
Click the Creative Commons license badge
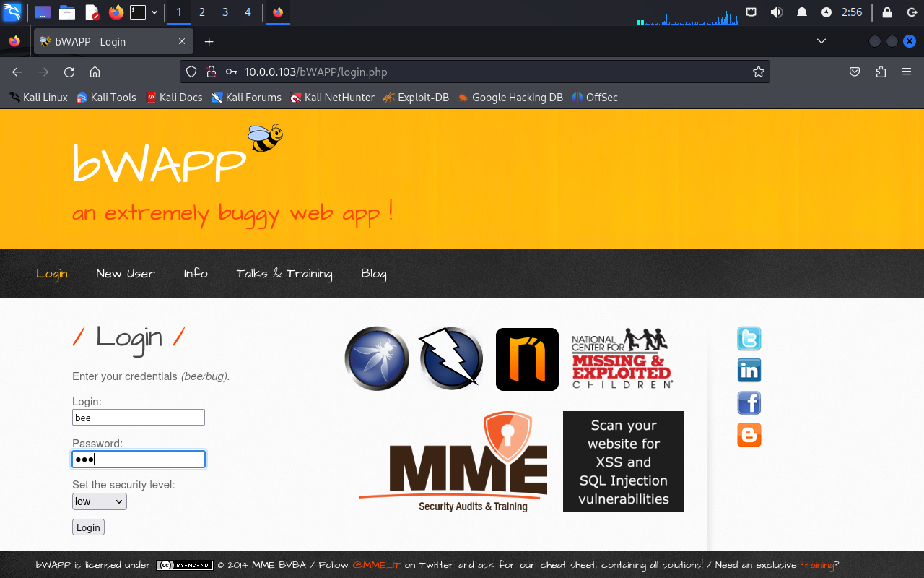pyautogui.click(x=185, y=565)
